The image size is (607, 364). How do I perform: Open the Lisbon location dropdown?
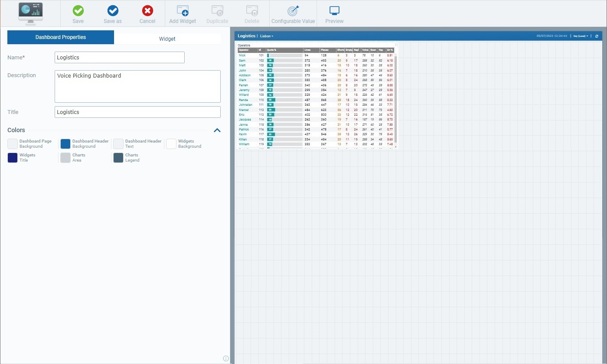point(266,36)
